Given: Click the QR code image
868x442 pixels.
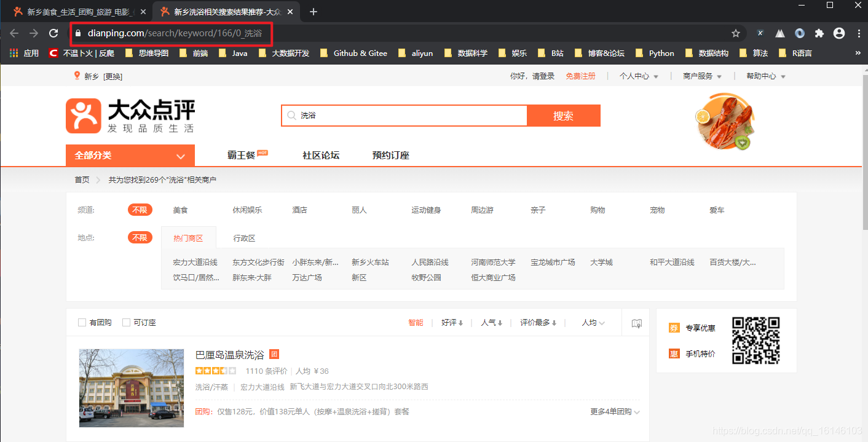Looking at the screenshot, I should point(756,341).
